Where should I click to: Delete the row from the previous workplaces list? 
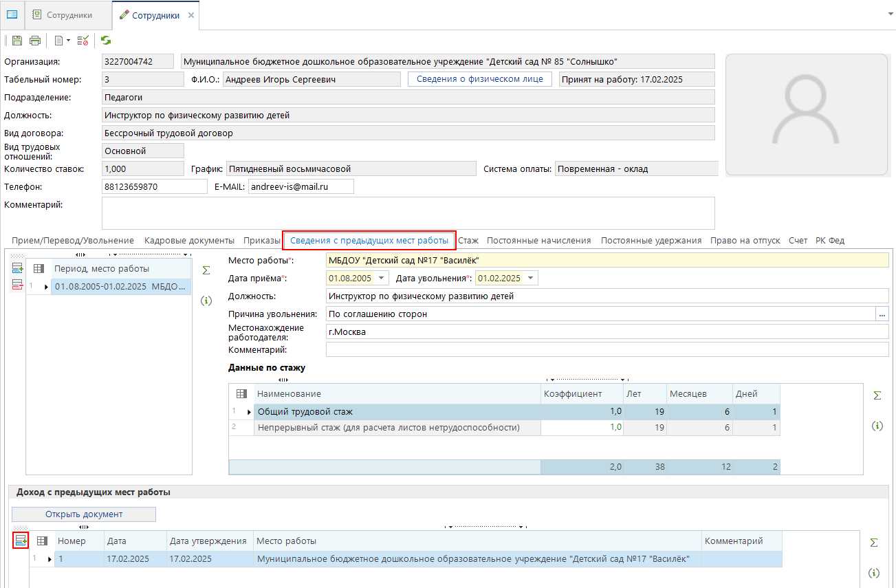click(17, 285)
